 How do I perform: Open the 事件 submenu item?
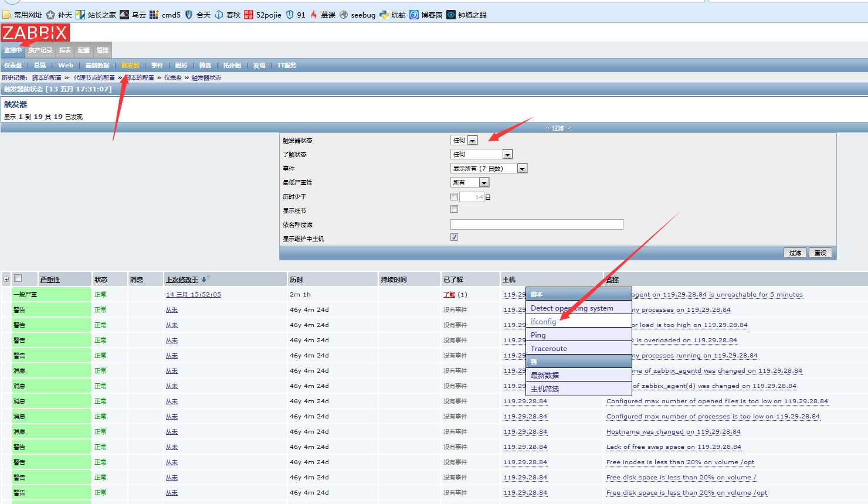coord(157,65)
